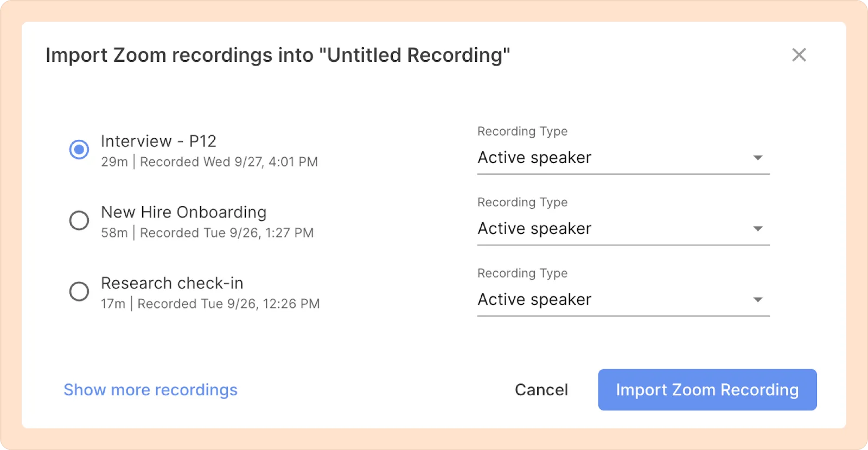The width and height of the screenshot is (868, 450).
Task: Select the New Hire Onboarding radio button
Action: [x=79, y=220]
